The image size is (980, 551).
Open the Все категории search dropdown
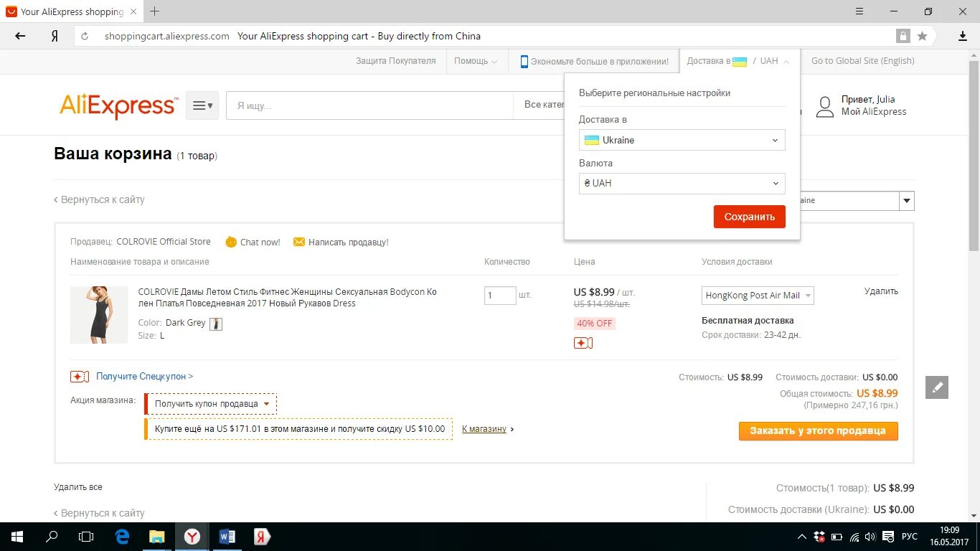544,105
